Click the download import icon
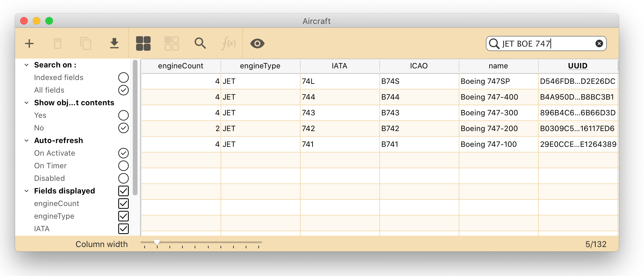 tap(114, 43)
